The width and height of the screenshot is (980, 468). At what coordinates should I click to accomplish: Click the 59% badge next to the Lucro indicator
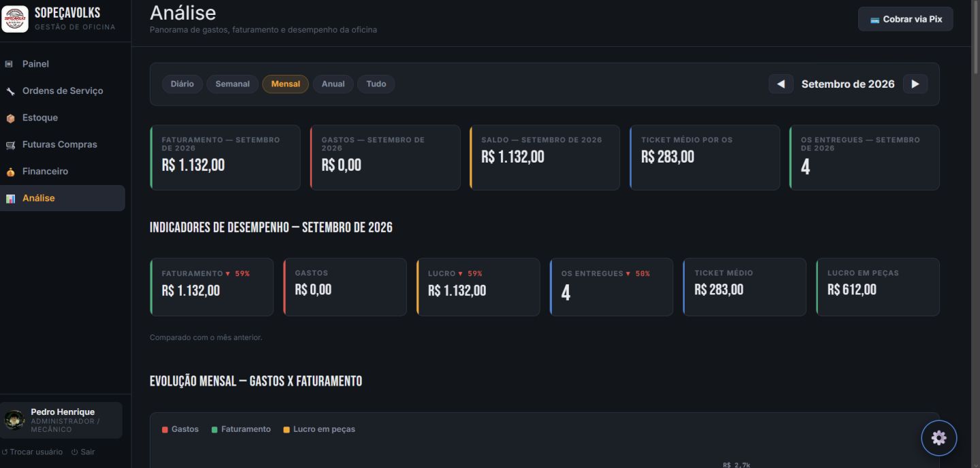pyautogui.click(x=470, y=273)
